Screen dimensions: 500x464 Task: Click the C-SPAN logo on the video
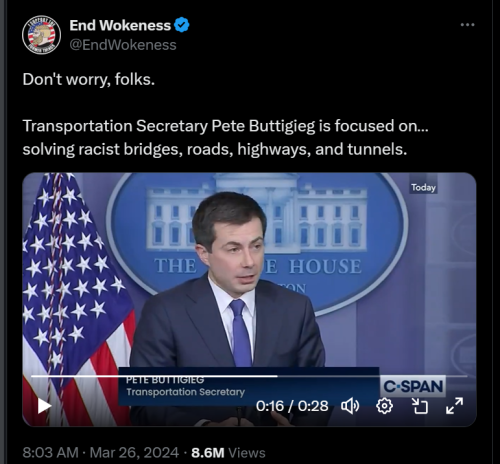click(413, 386)
